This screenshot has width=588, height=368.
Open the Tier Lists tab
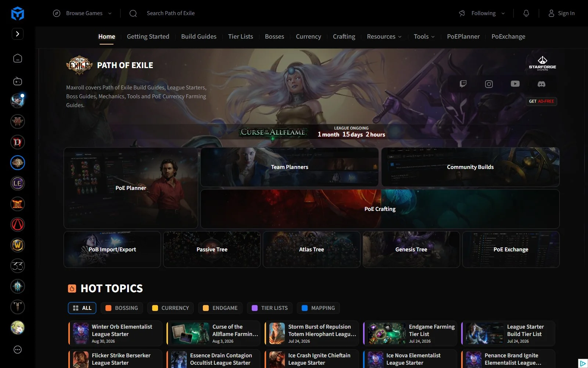[x=241, y=36]
